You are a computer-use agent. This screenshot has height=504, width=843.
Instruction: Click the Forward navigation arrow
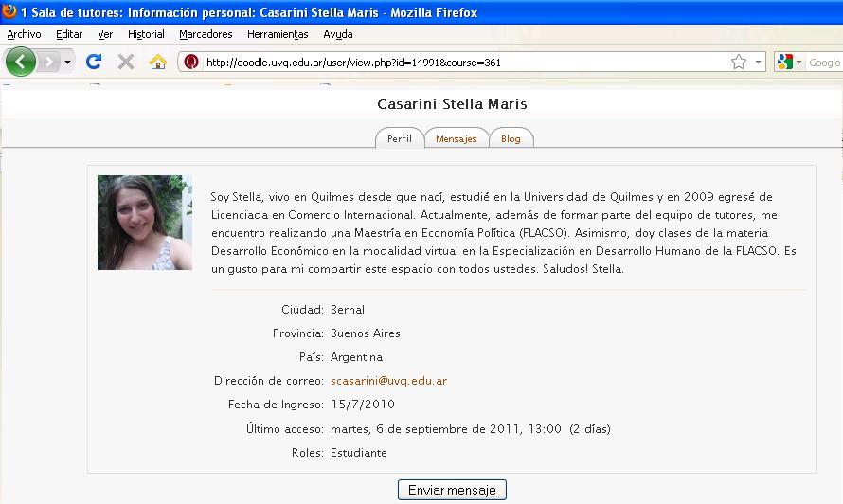point(49,62)
